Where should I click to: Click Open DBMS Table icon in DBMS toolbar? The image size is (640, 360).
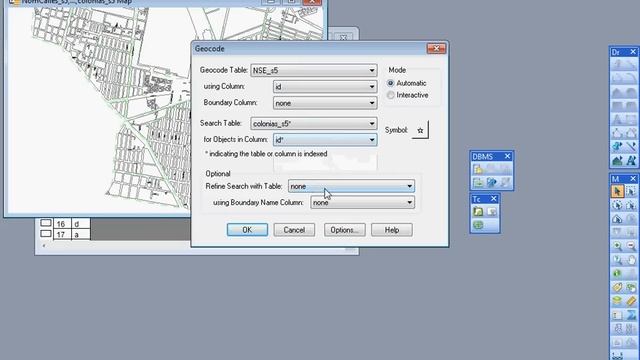tap(478, 169)
